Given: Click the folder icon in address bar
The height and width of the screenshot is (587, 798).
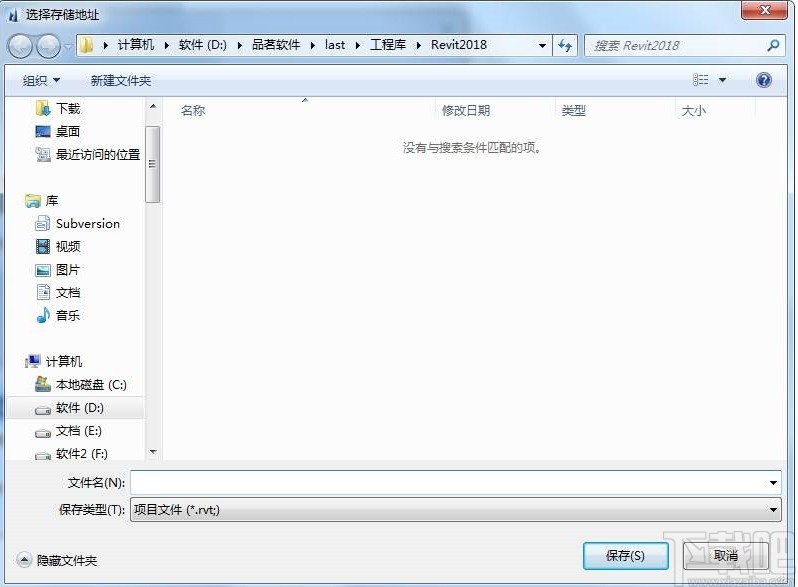Looking at the screenshot, I should [x=87, y=45].
